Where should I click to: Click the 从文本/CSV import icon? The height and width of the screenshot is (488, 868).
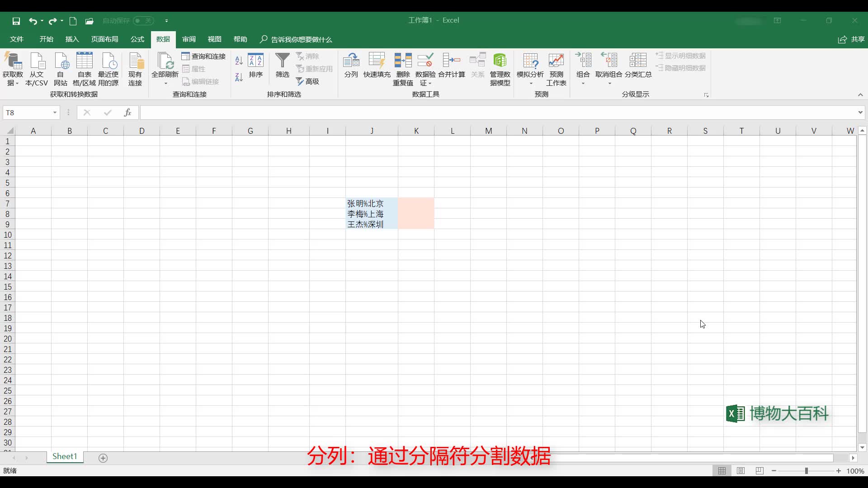pyautogui.click(x=36, y=68)
